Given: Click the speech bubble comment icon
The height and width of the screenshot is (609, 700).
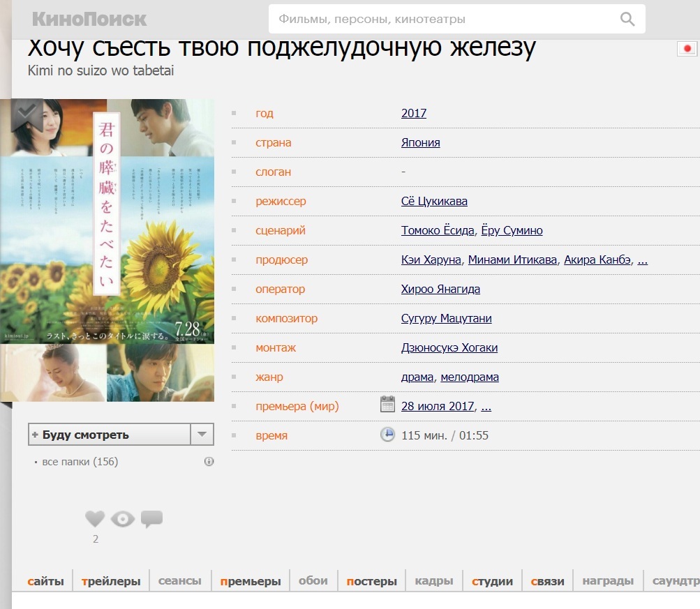Looking at the screenshot, I should point(151,519).
